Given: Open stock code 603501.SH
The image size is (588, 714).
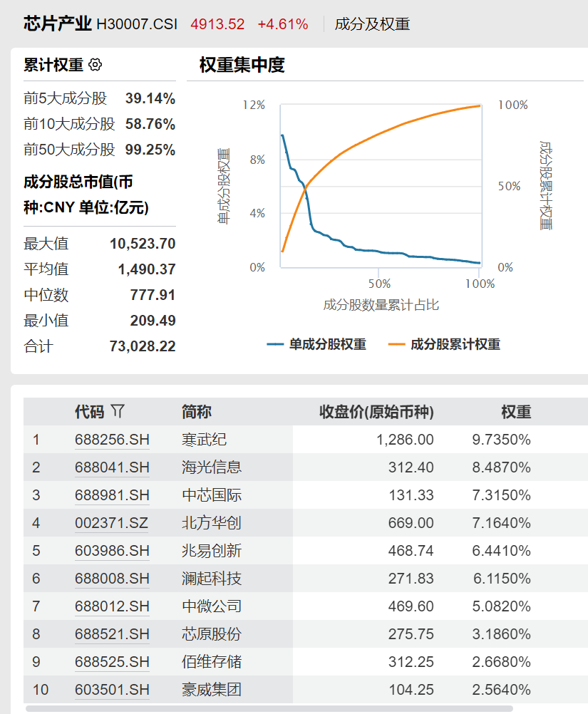Looking at the screenshot, I should coord(112,689).
